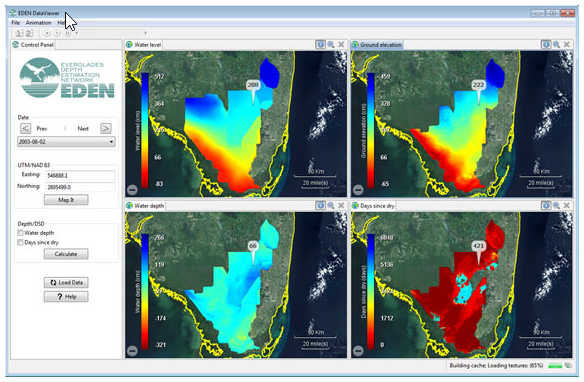This screenshot has width=584, height=382.
Task: Click the 222 placemark on Ground elevation map
Action: (x=478, y=85)
